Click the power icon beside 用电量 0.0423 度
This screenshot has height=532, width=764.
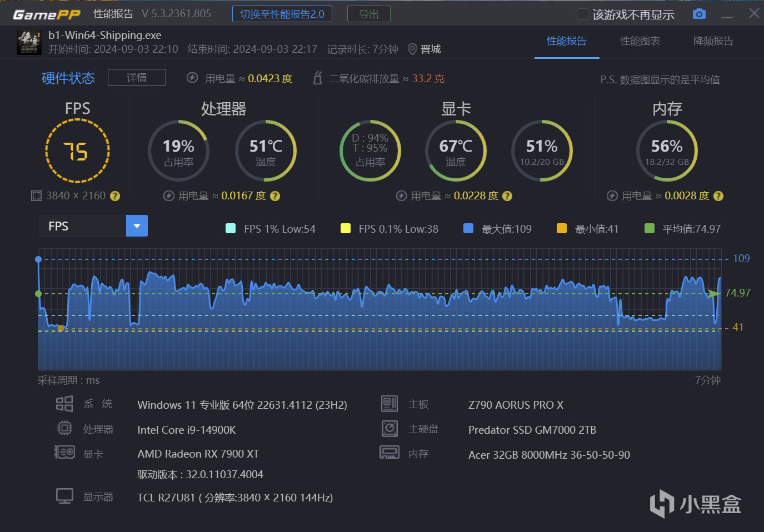192,78
